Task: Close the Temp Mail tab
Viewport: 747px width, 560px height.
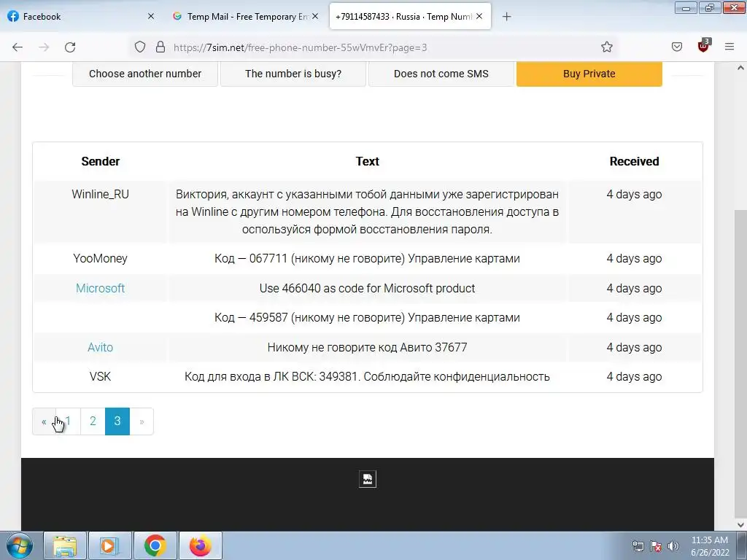Action: [315, 16]
